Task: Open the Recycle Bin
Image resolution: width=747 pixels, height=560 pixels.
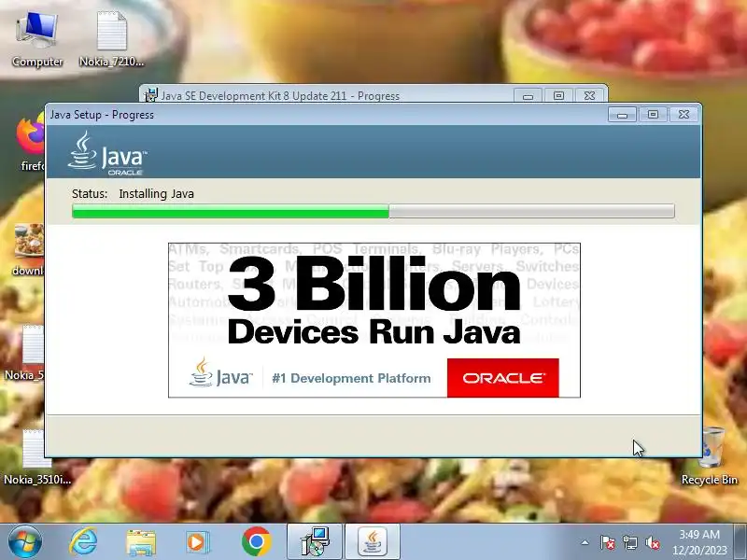Action: click(x=710, y=456)
